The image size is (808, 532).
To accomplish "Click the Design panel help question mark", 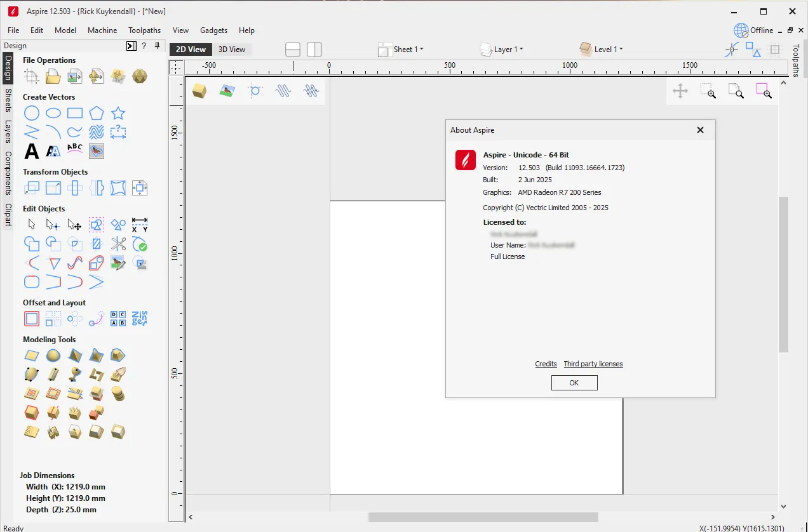I will point(144,46).
